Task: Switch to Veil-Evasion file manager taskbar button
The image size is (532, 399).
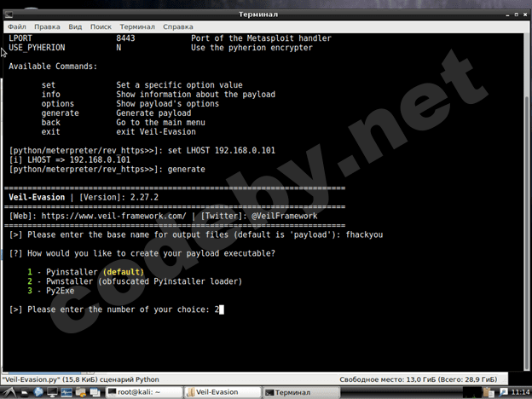Action: tap(223, 392)
